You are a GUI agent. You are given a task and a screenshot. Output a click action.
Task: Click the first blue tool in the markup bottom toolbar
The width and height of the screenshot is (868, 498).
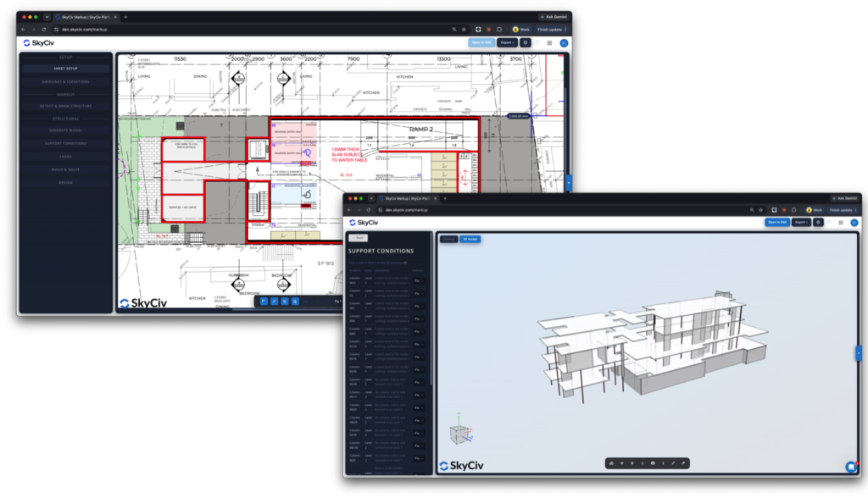tap(264, 301)
